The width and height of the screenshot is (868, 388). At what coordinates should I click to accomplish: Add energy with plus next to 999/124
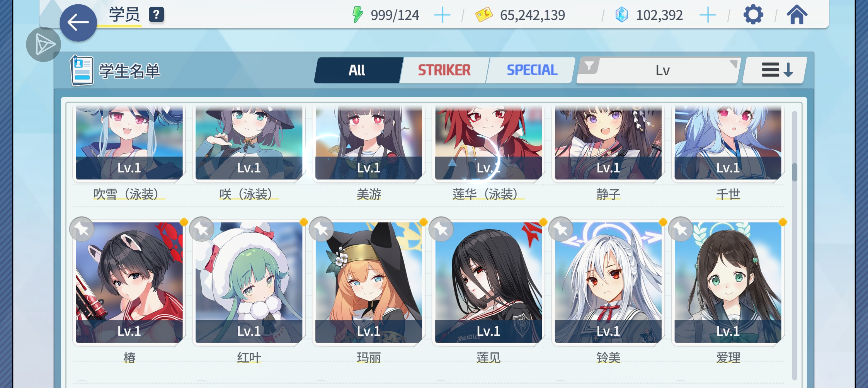(x=442, y=15)
